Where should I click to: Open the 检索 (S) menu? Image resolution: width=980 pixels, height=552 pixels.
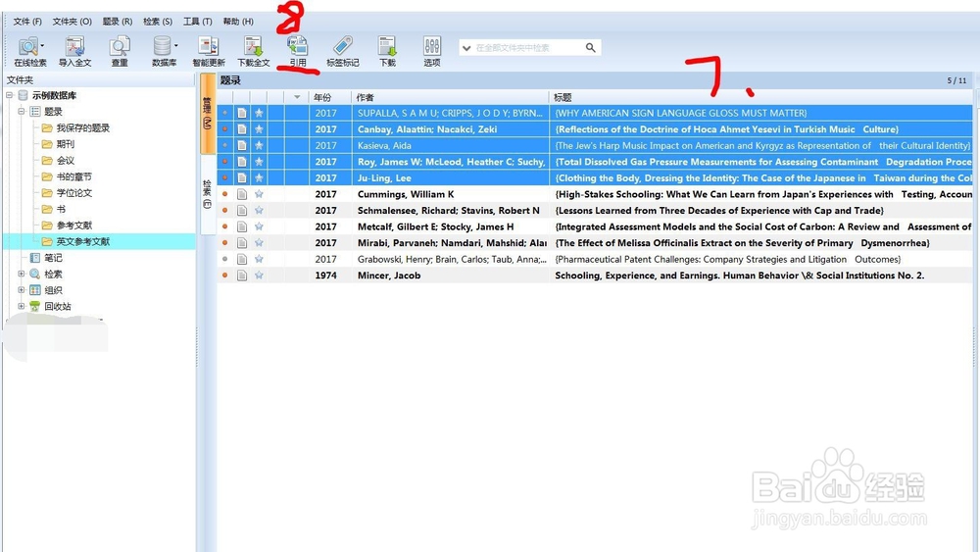158,22
